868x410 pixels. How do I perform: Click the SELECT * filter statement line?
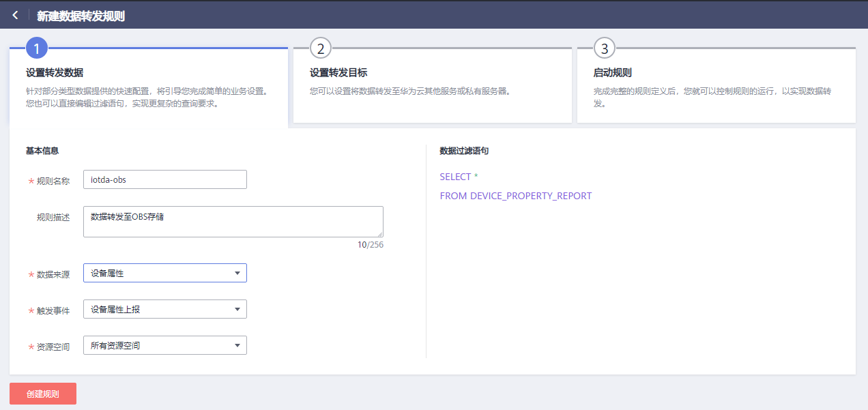coord(459,177)
